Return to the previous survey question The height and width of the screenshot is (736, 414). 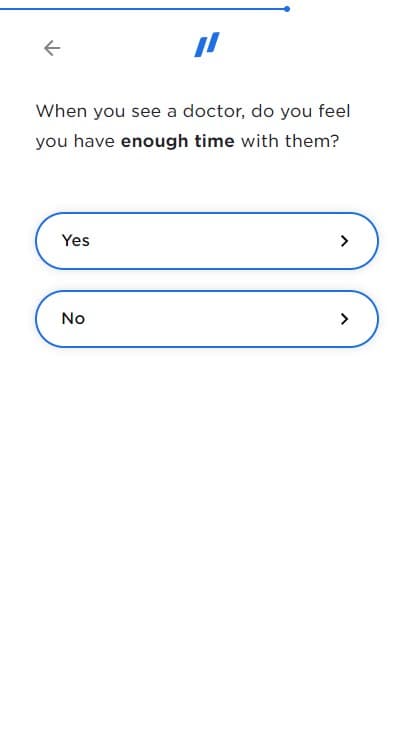52,48
